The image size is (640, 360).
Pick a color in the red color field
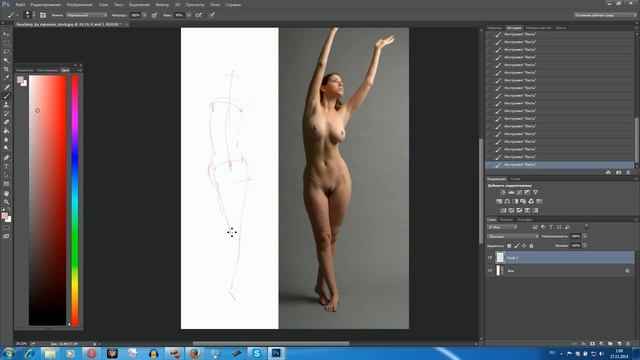(x=47, y=200)
